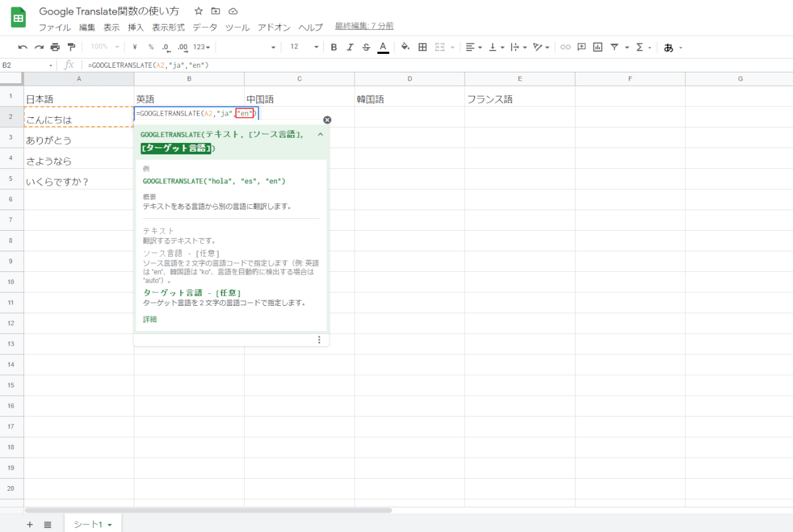Open the ファイル menu
793x532 pixels.
[x=55, y=27]
